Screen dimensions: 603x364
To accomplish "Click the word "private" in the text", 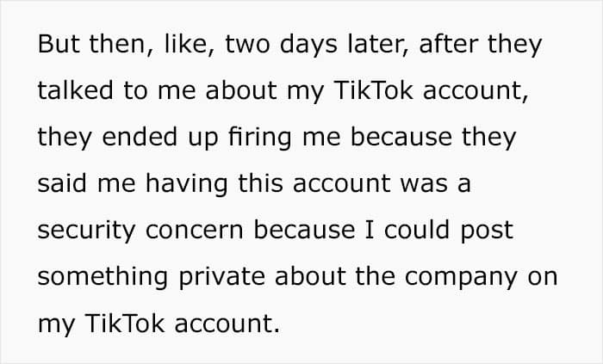I will pyautogui.click(x=221, y=277).
